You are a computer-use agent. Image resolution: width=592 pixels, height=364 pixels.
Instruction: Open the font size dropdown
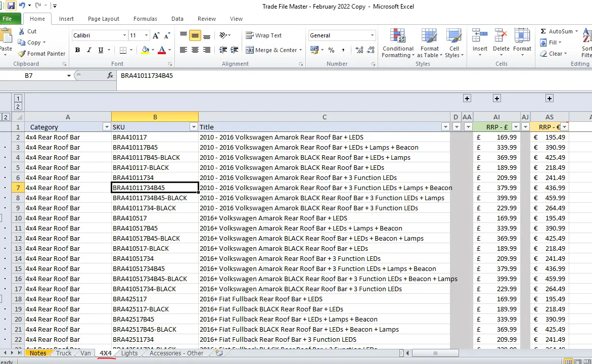pyautogui.click(x=146, y=35)
